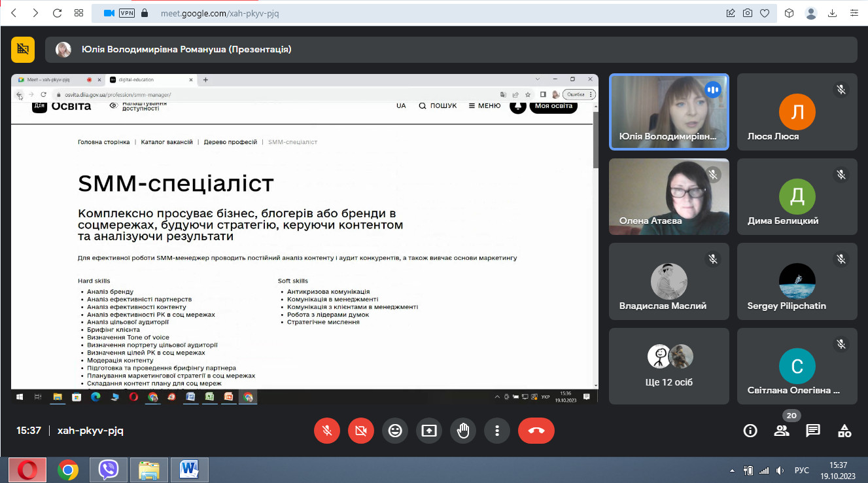
Task: Click the present screen icon
Action: [x=429, y=431]
